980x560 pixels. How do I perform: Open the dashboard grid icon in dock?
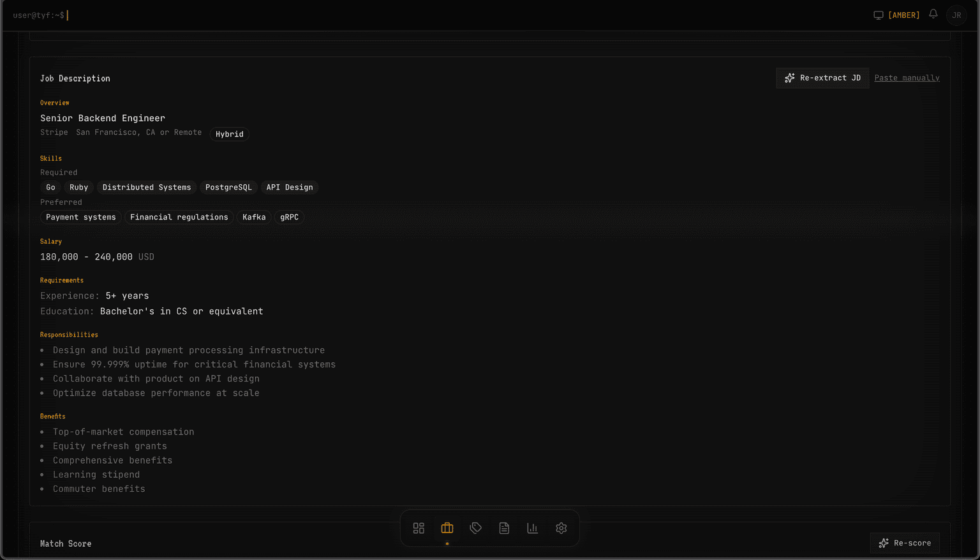pyautogui.click(x=419, y=528)
